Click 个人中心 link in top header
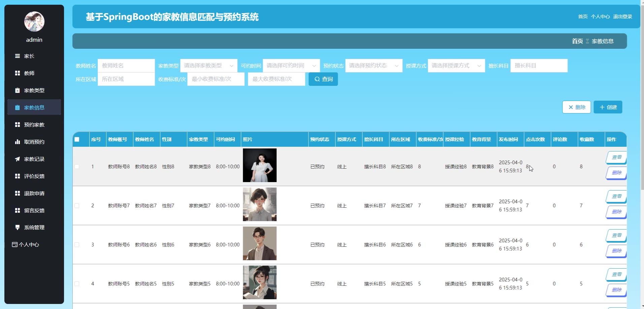Image resolution: width=644 pixels, height=309 pixels. tap(600, 16)
